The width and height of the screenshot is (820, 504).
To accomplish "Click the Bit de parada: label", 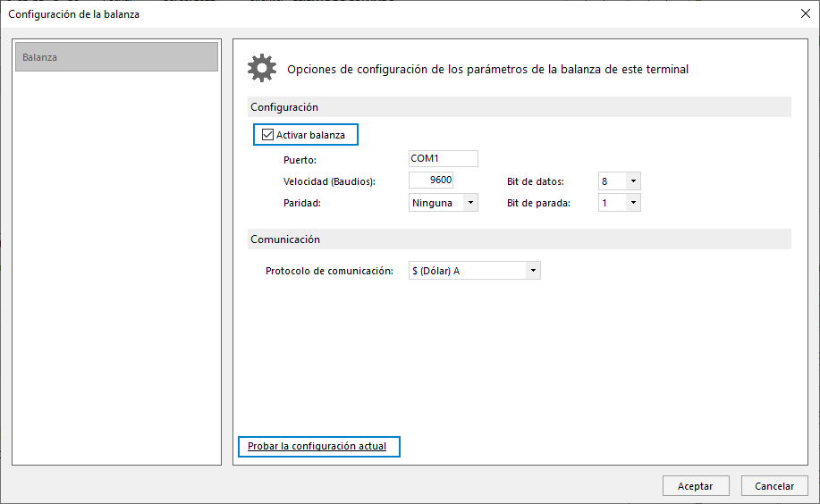I will coord(538,203).
